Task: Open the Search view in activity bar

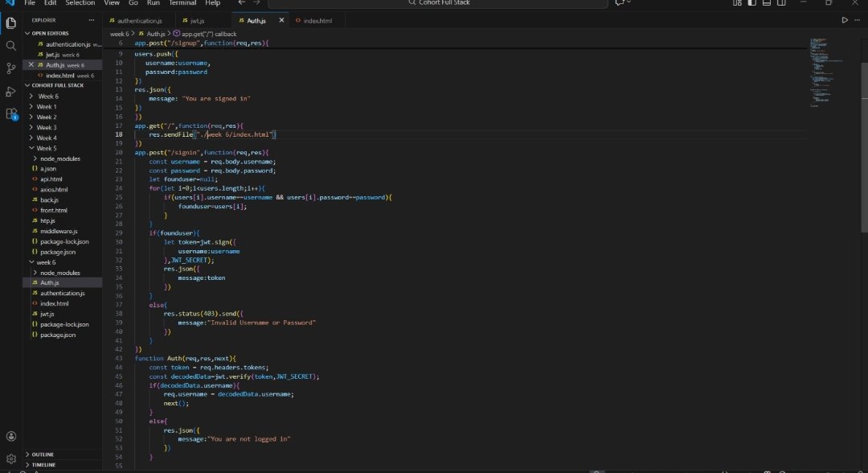Action: (x=10, y=46)
